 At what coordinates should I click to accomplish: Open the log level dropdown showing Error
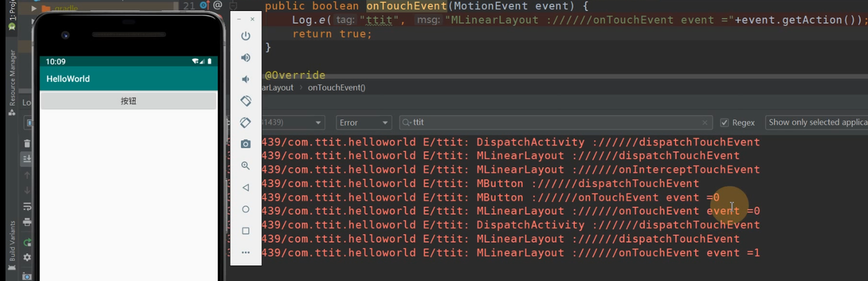pos(363,123)
